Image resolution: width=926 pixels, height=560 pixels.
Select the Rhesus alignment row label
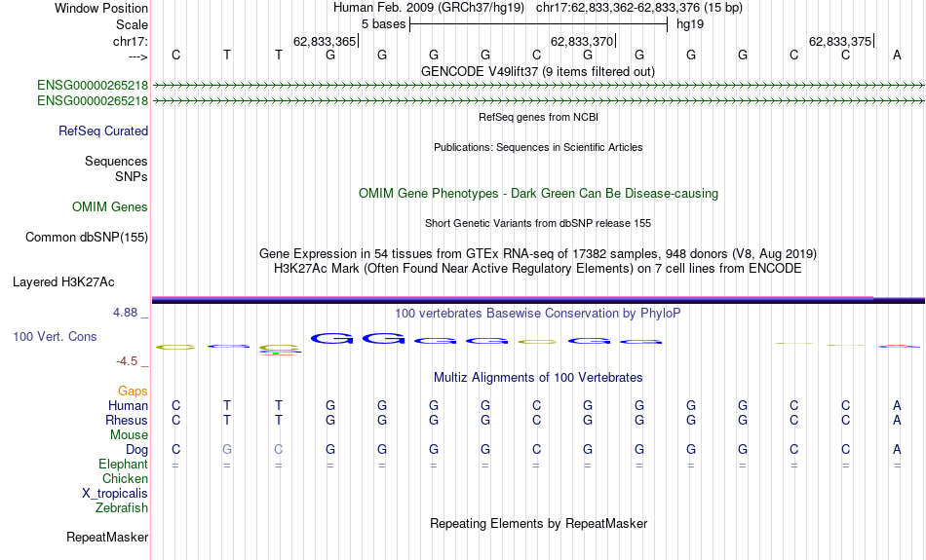point(127,420)
